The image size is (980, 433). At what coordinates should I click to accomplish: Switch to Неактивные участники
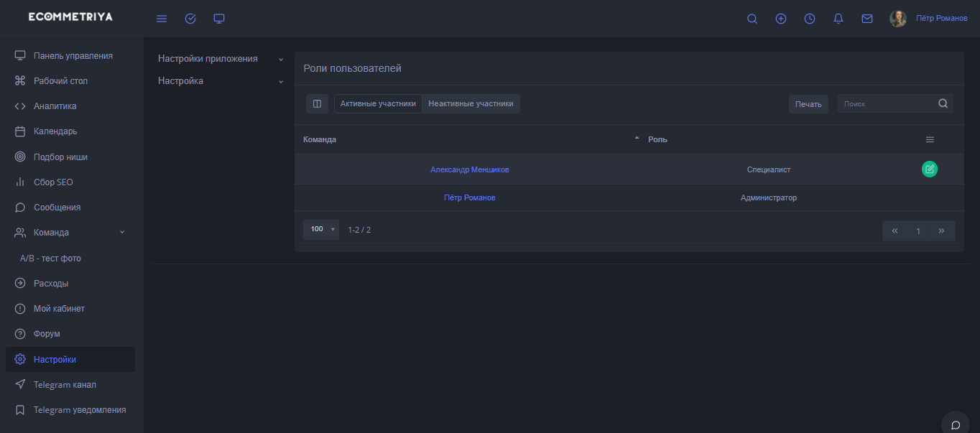pyautogui.click(x=471, y=104)
